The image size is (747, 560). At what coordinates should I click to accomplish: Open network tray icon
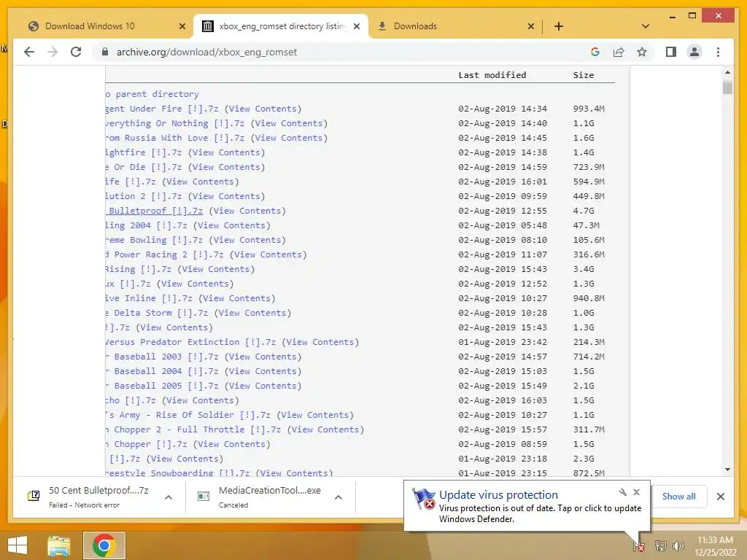click(660, 545)
